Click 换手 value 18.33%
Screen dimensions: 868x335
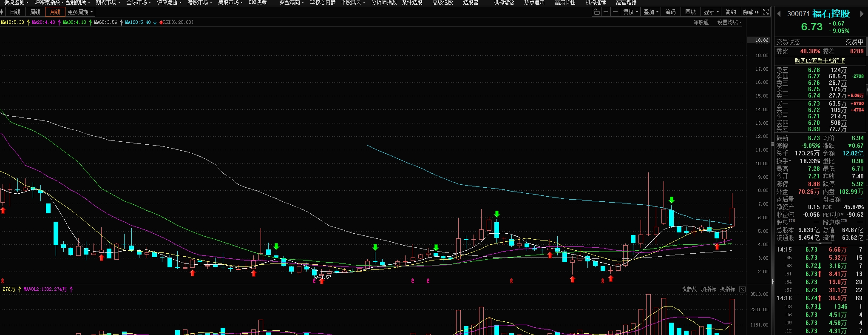tap(811, 161)
